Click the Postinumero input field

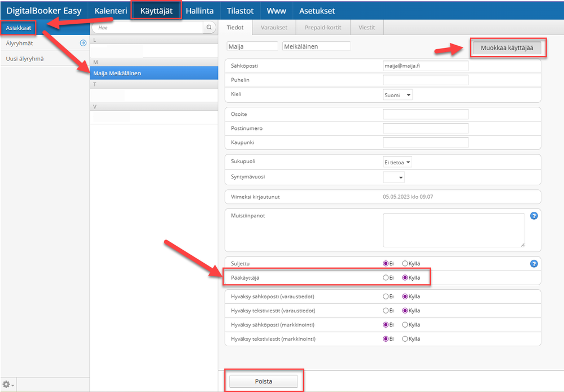[x=426, y=128]
